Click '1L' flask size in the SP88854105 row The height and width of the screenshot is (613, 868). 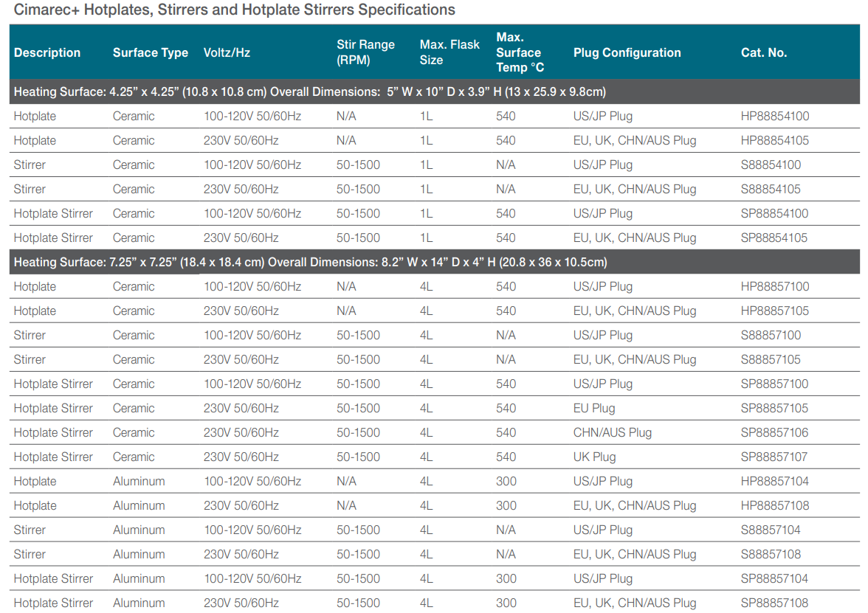(427, 238)
